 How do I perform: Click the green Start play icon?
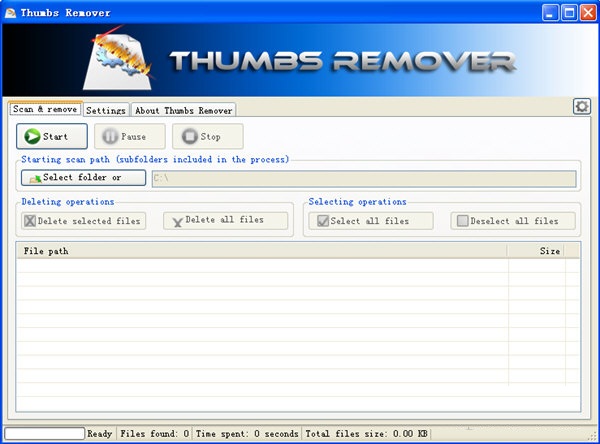click(32, 136)
